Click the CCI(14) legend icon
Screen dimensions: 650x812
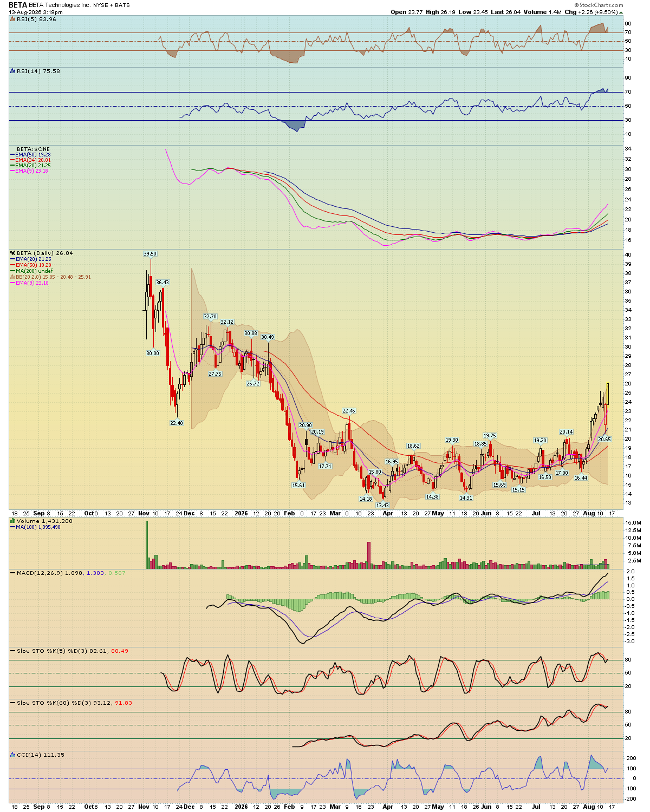pyautogui.click(x=13, y=755)
